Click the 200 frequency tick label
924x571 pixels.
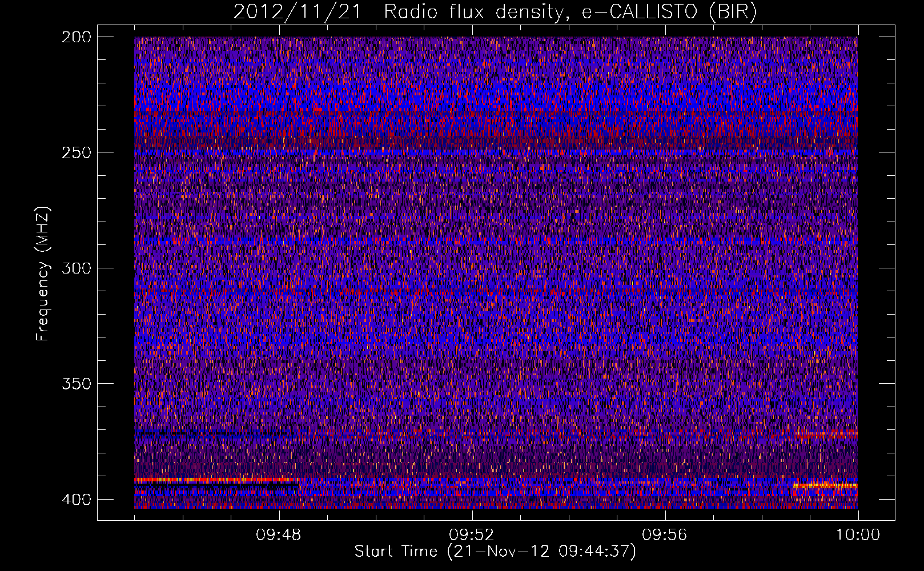76,37
